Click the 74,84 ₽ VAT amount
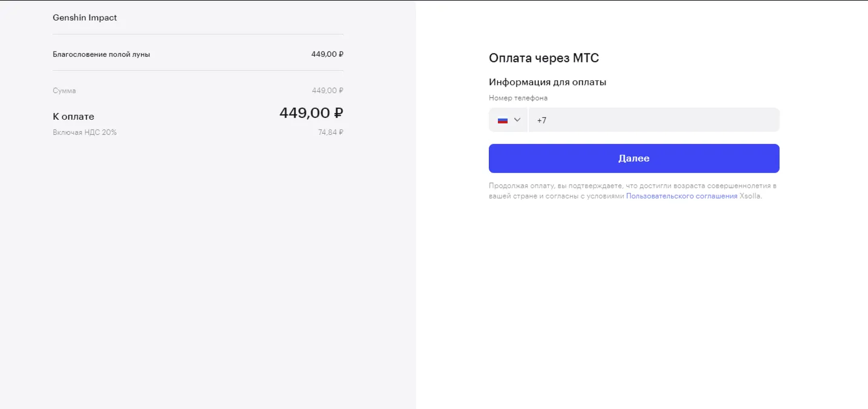Screen dimensions: 868x409 pyautogui.click(x=331, y=132)
